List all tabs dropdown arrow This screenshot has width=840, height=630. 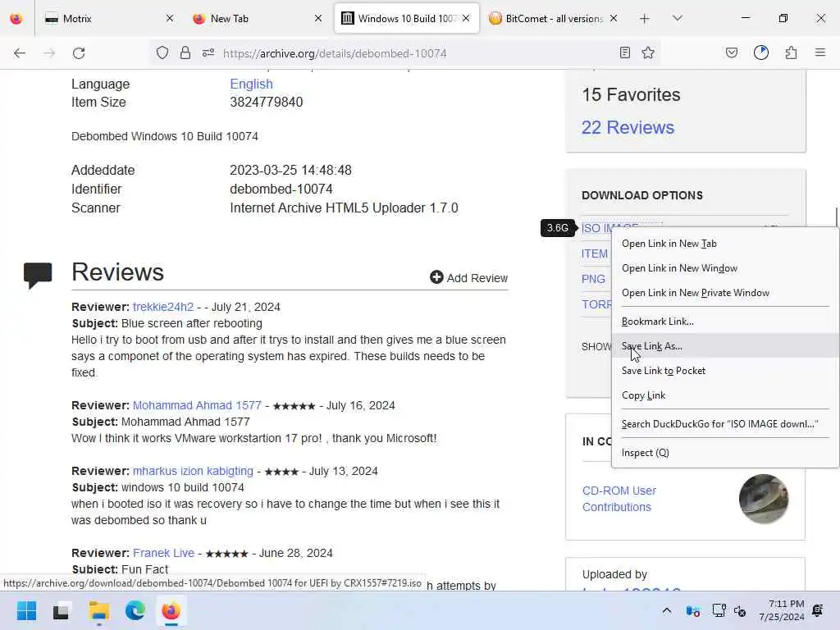point(678,18)
